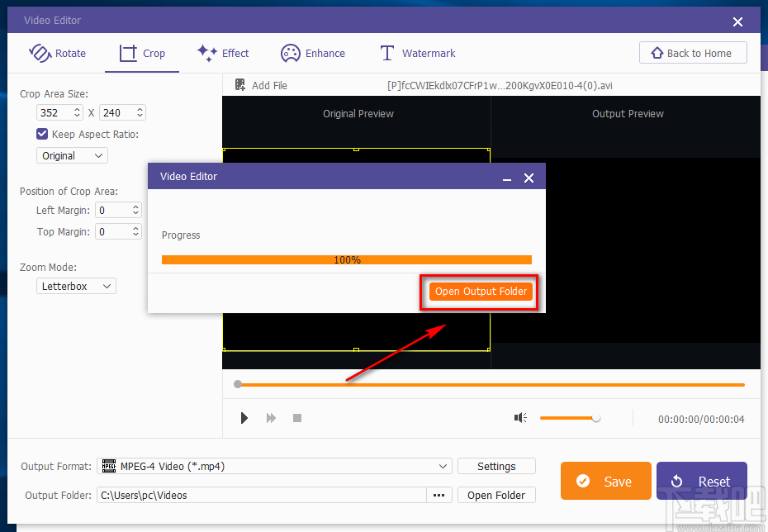
Task: Open the Effect tab
Action: (223, 53)
